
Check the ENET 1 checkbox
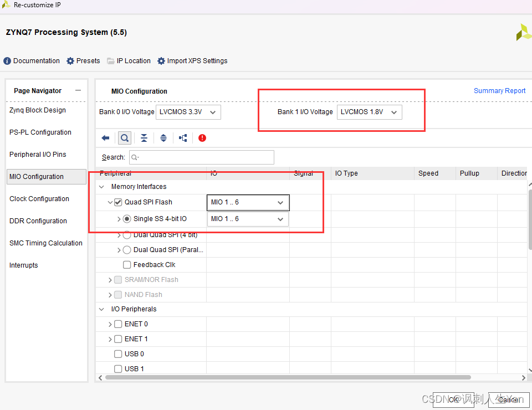click(x=118, y=339)
